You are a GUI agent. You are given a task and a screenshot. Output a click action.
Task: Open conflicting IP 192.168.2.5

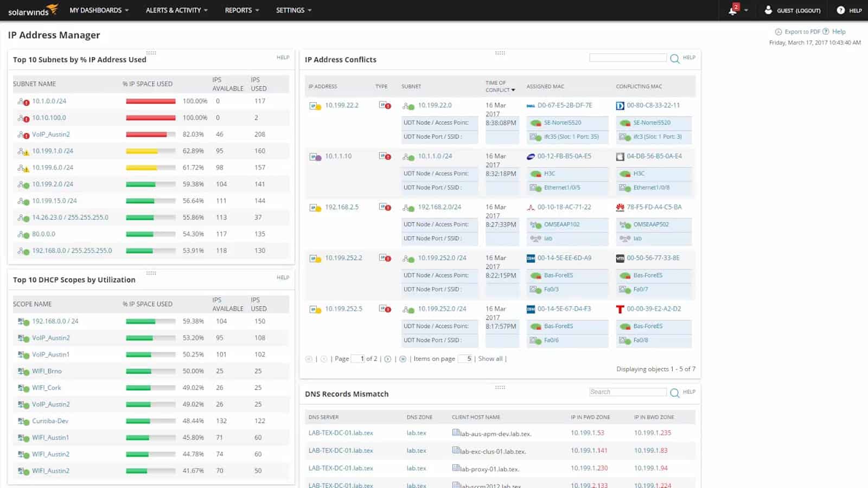(x=342, y=207)
